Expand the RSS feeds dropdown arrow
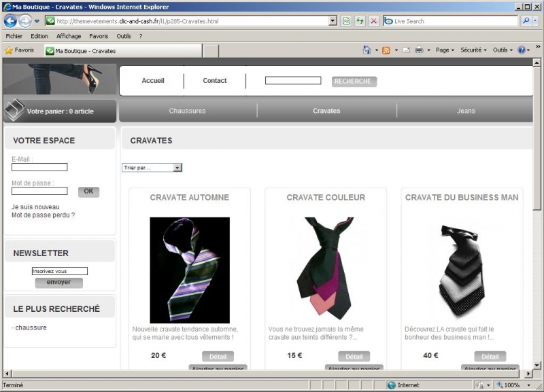The image size is (544, 392). pos(396,50)
